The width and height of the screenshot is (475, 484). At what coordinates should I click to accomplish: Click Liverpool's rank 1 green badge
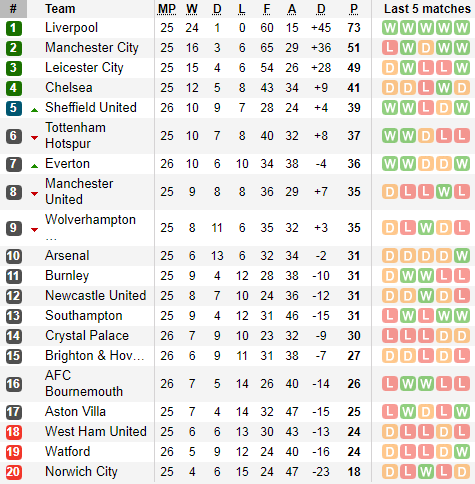tap(14, 28)
